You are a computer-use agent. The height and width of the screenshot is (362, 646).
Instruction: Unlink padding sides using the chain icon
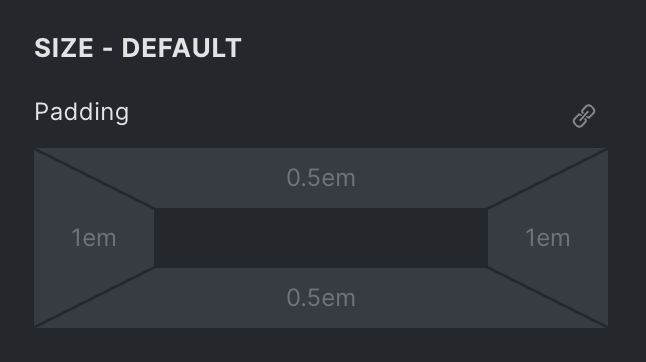click(x=584, y=116)
